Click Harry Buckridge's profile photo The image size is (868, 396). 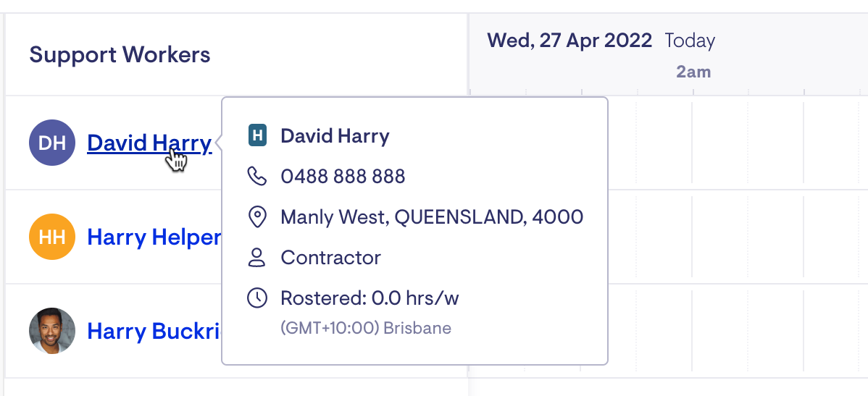coord(52,331)
